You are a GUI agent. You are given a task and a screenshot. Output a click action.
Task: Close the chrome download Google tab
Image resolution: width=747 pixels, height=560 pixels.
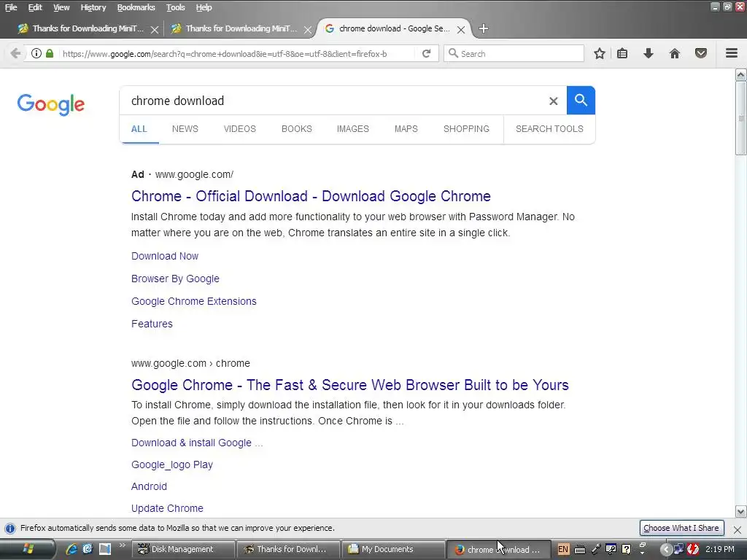[x=461, y=29]
